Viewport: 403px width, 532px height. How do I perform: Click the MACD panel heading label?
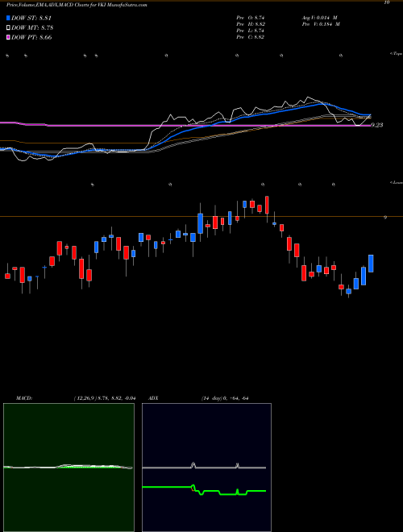[24, 398]
